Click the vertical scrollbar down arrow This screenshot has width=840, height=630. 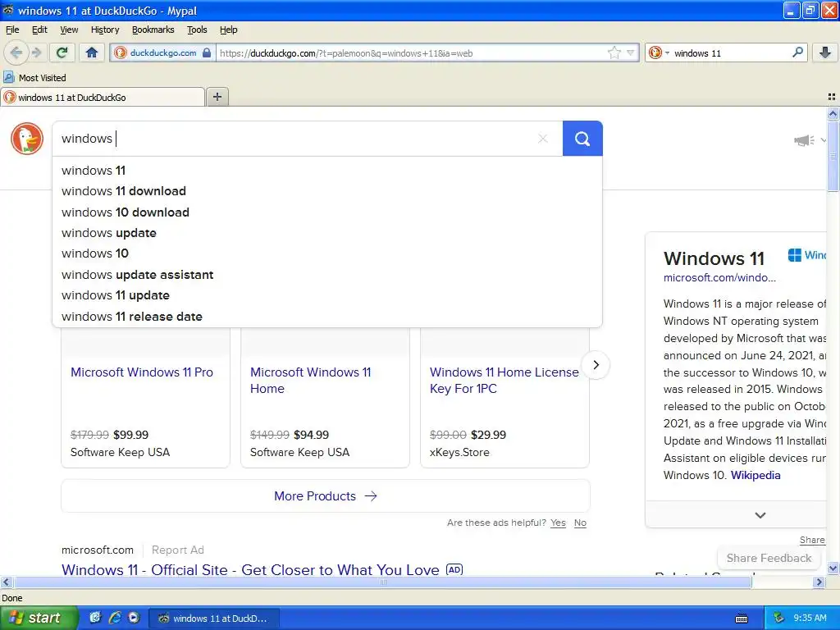[833, 568]
